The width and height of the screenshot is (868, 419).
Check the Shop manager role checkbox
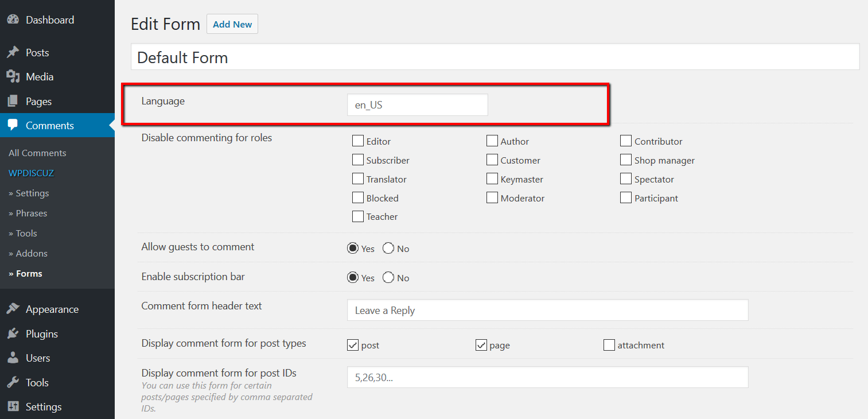coord(626,160)
